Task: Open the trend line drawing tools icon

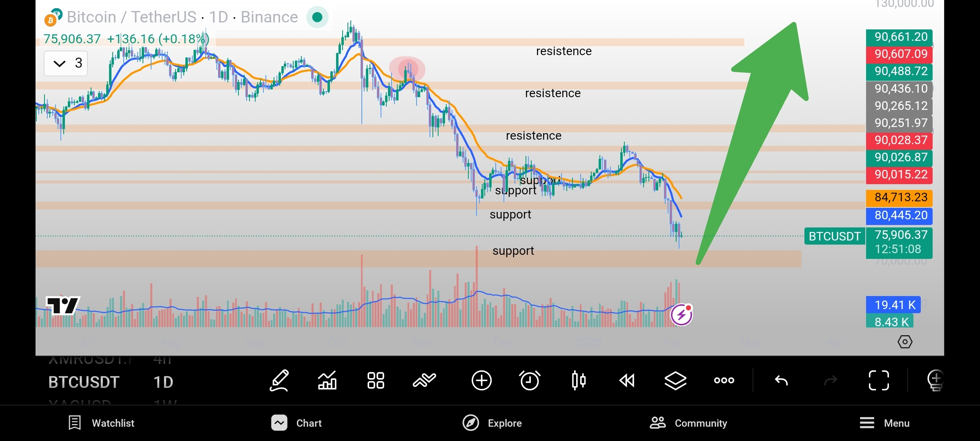Action: tap(424, 381)
